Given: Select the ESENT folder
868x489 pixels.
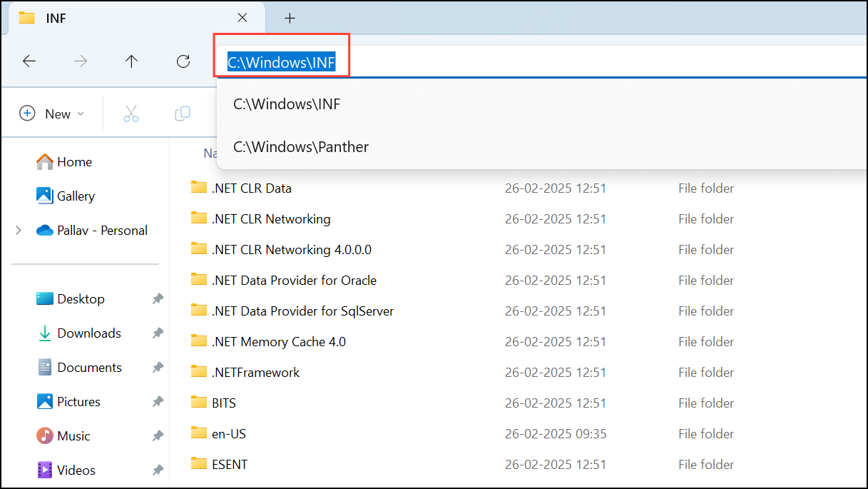Looking at the screenshot, I should [230, 465].
